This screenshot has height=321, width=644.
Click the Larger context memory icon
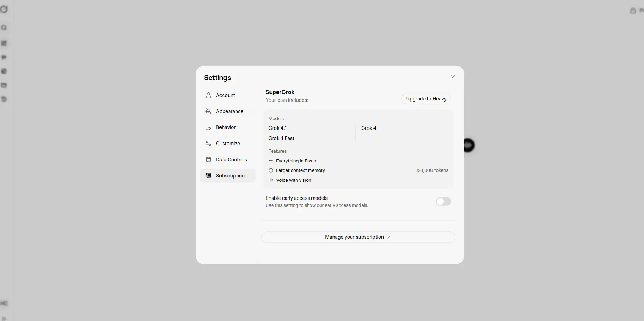271,170
